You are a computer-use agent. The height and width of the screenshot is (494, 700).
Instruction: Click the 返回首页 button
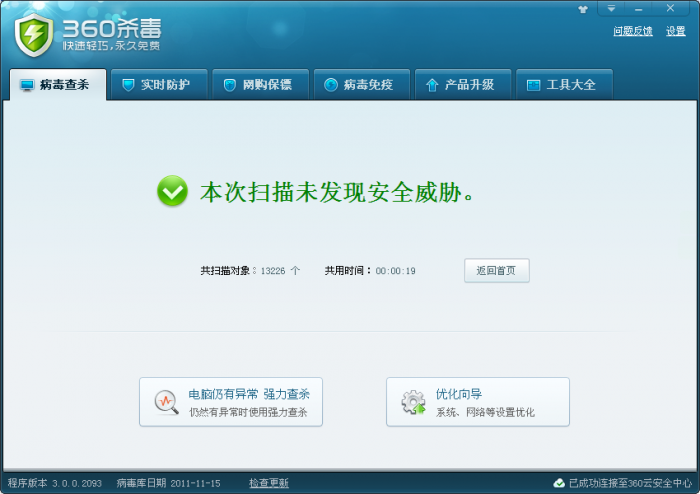(x=496, y=270)
